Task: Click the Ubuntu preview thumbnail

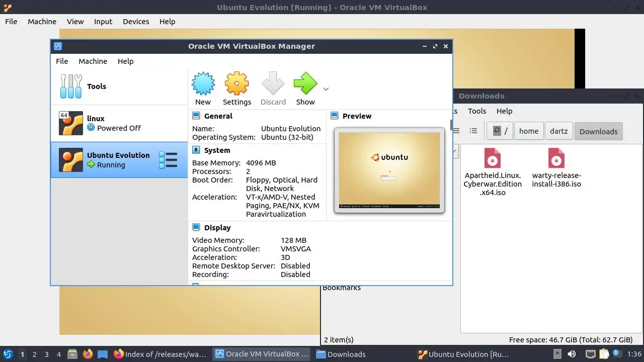Action: pos(389,170)
